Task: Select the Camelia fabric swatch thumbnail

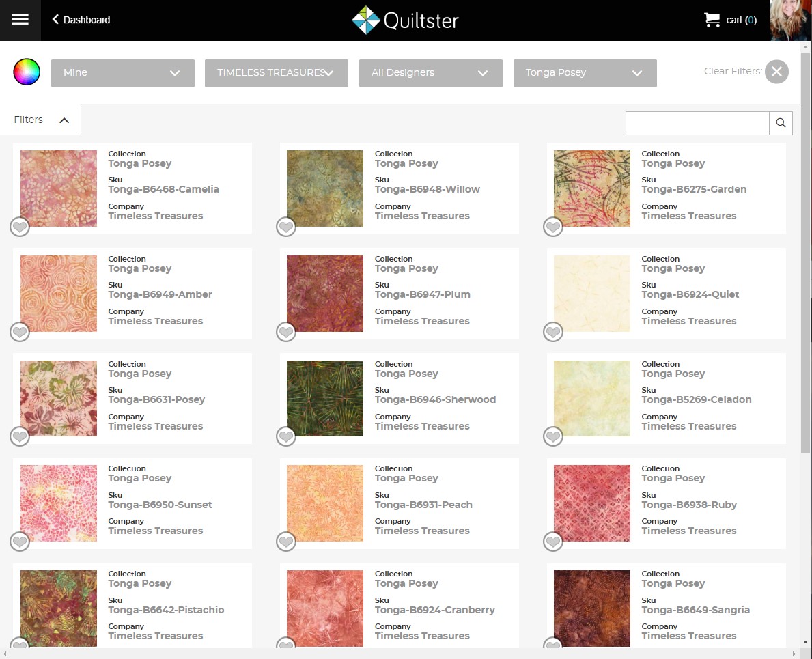Action: tap(59, 188)
